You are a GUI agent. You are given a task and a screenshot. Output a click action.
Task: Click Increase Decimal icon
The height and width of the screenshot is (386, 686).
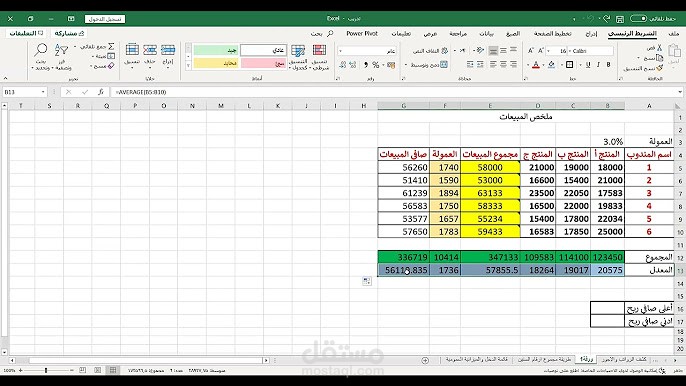pos(353,65)
